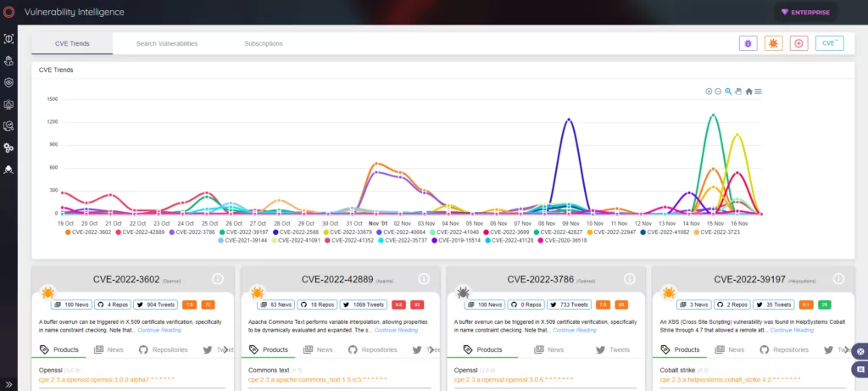
Task: Select the chart selection-zoom magnifier tool
Action: [x=728, y=92]
